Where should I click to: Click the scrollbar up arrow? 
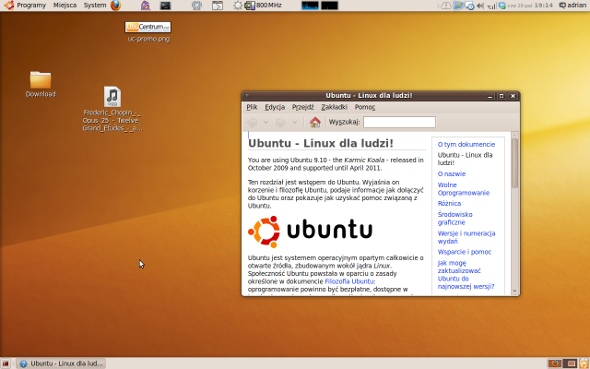pos(514,135)
